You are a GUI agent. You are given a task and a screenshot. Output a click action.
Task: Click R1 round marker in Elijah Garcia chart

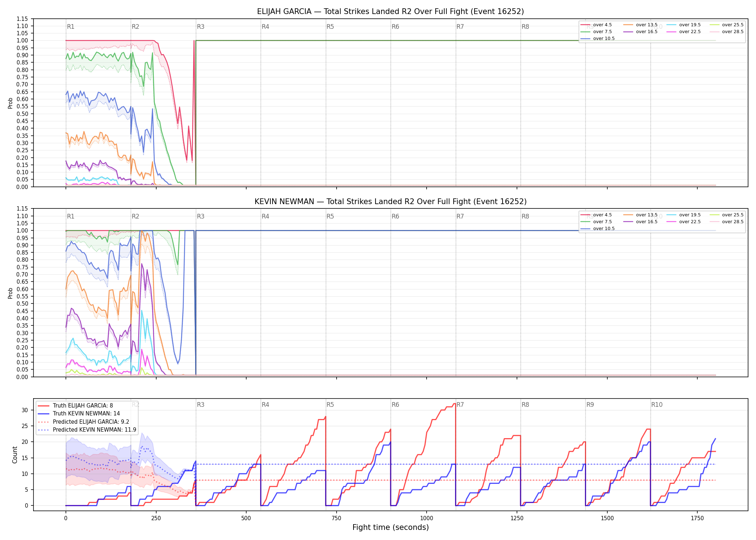pos(71,27)
